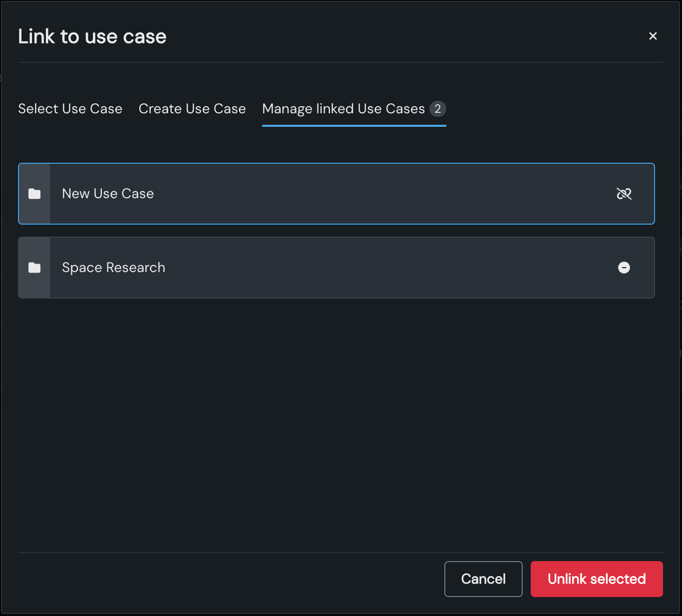Click the blank footer area left of Cancel
This screenshot has height=616, width=682.
[225, 579]
